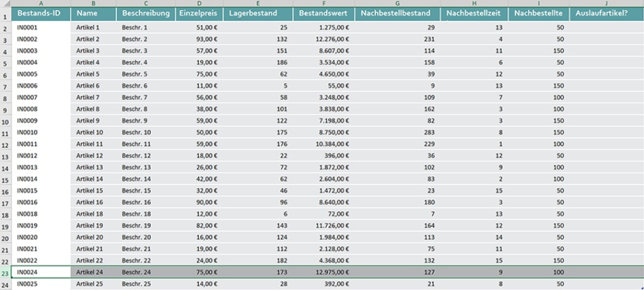Select column J header
Screen dimensions: 644x290
(607, 3)
